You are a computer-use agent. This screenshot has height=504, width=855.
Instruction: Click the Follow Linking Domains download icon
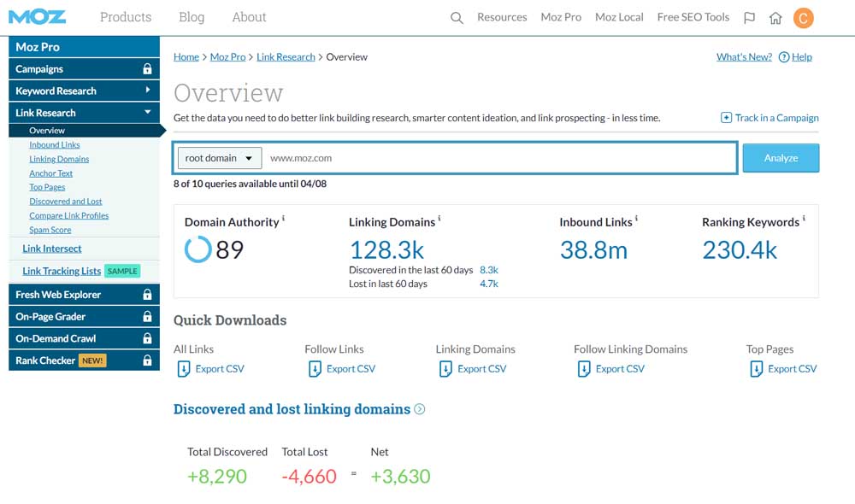pos(583,369)
